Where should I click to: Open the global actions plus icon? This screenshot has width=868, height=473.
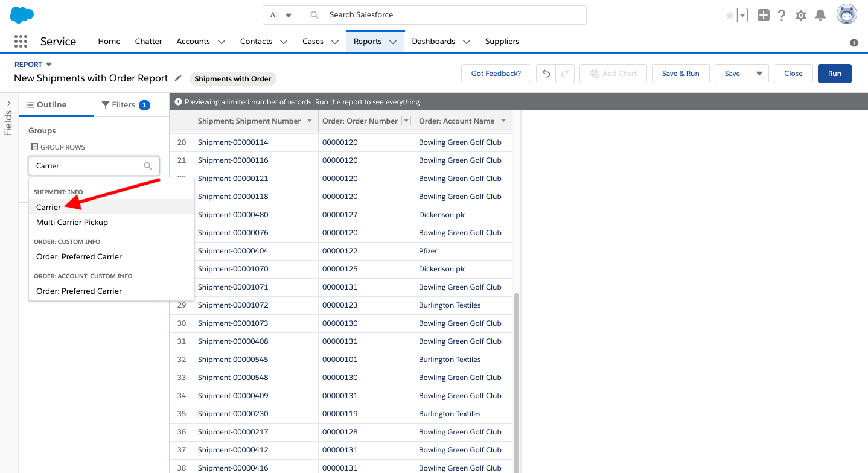coord(764,15)
